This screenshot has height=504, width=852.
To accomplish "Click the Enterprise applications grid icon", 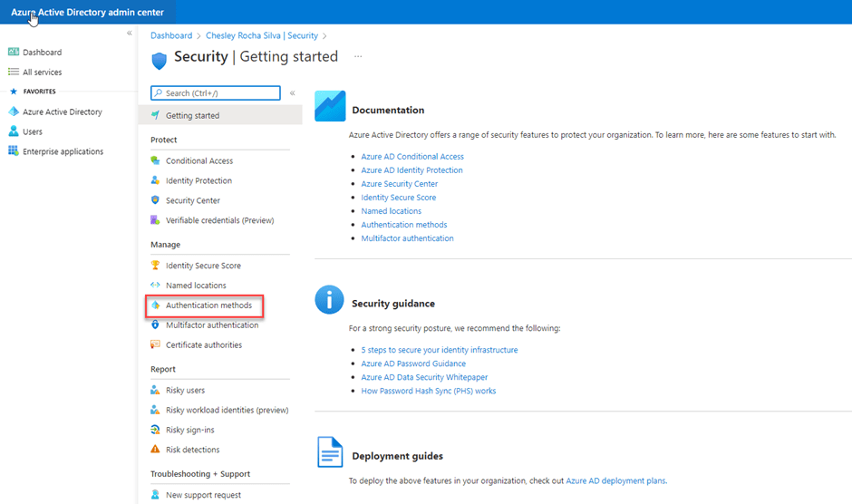I will coord(14,151).
